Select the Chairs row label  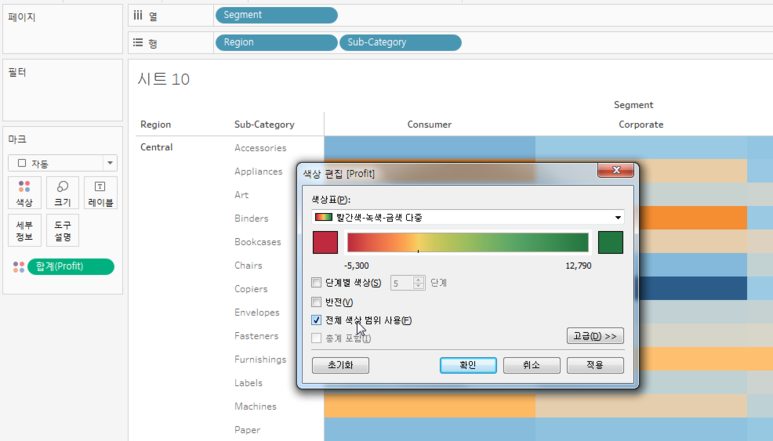[248, 265]
